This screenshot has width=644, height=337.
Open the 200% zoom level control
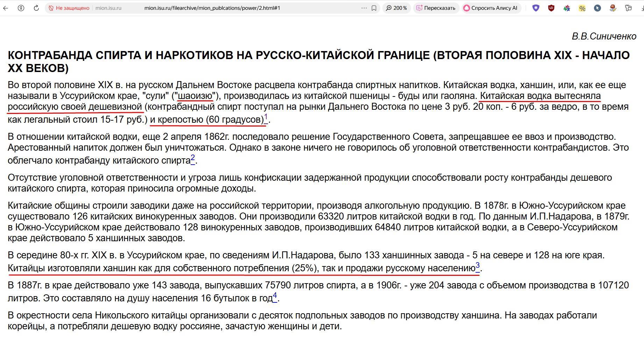[396, 8]
